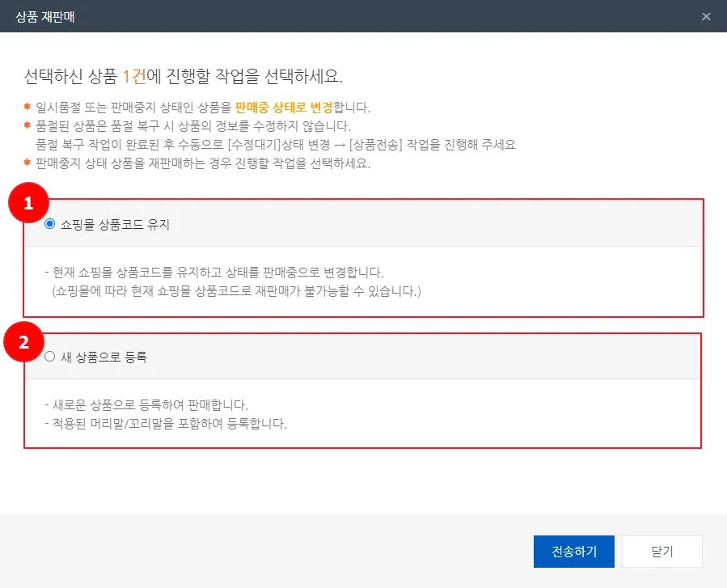Image resolution: width=727 pixels, height=588 pixels.
Task: Click the bold orange 판매중 상태로 변경 text
Action: point(284,108)
